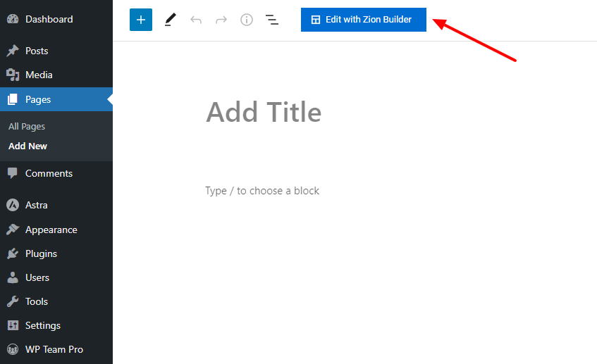Open the document details info icon
The height and width of the screenshot is (364, 597).
click(247, 20)
